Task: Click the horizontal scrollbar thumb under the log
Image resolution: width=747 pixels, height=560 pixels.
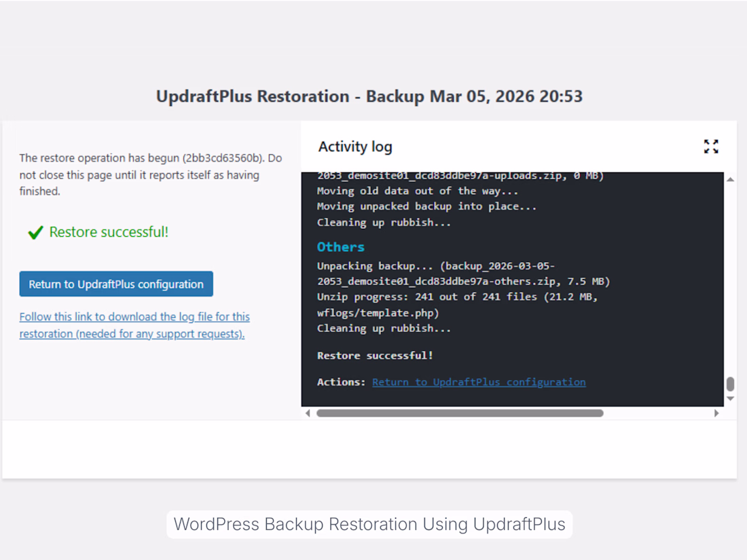Action: coord(460,413)
